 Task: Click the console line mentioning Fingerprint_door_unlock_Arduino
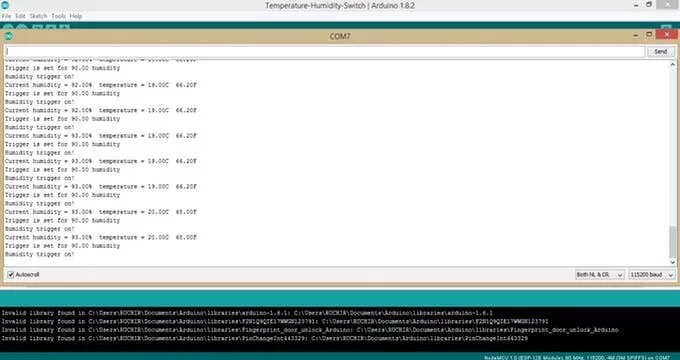pyautogui.click(x=309, y=330)
